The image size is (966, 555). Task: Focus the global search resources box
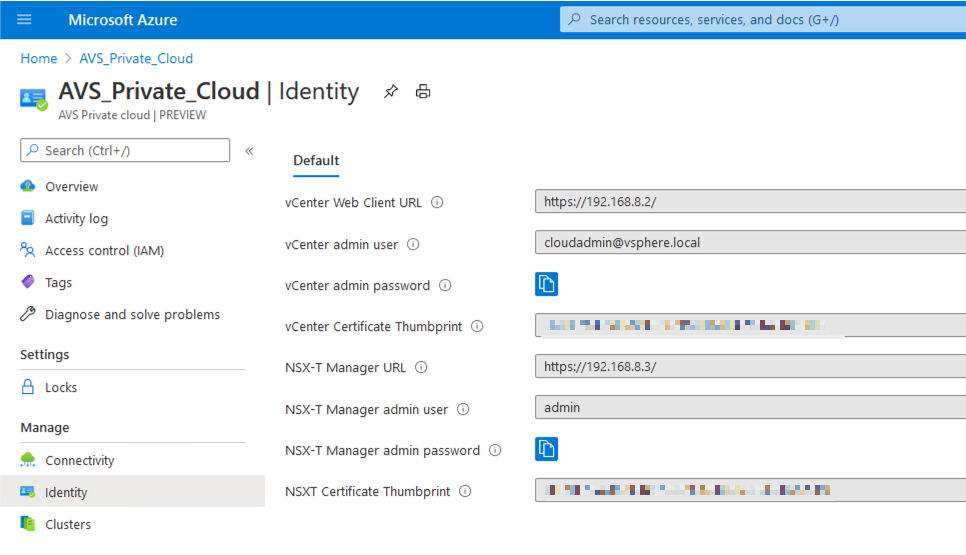pos(763,19)
